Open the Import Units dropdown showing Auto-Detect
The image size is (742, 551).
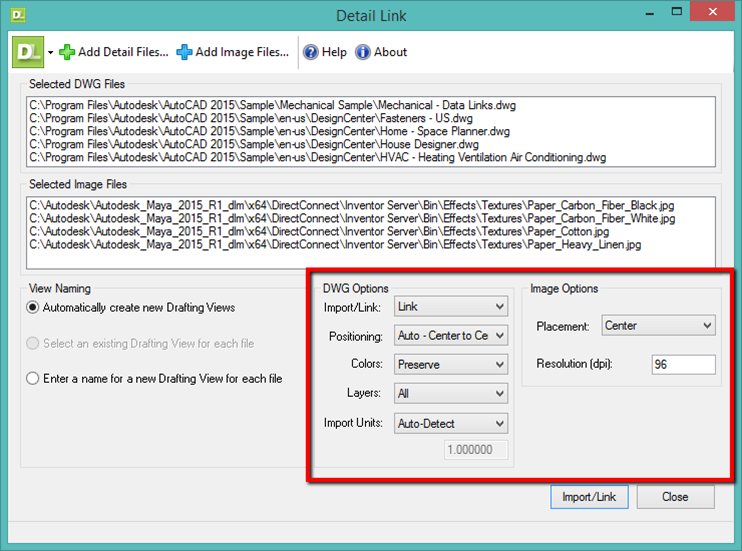coord(450,423)
